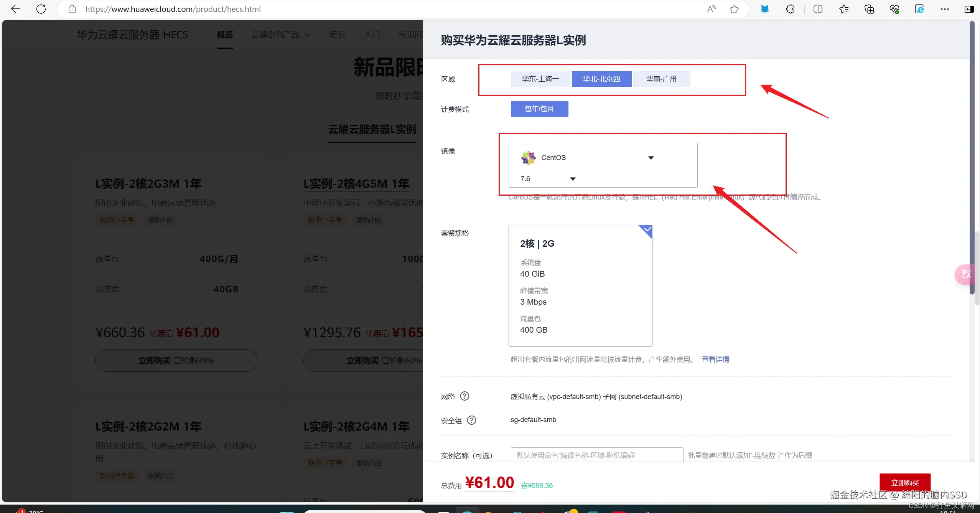The width and height of the screenshot is (980, 513).
Task: Click the page refresh icon
Action: 41,9
